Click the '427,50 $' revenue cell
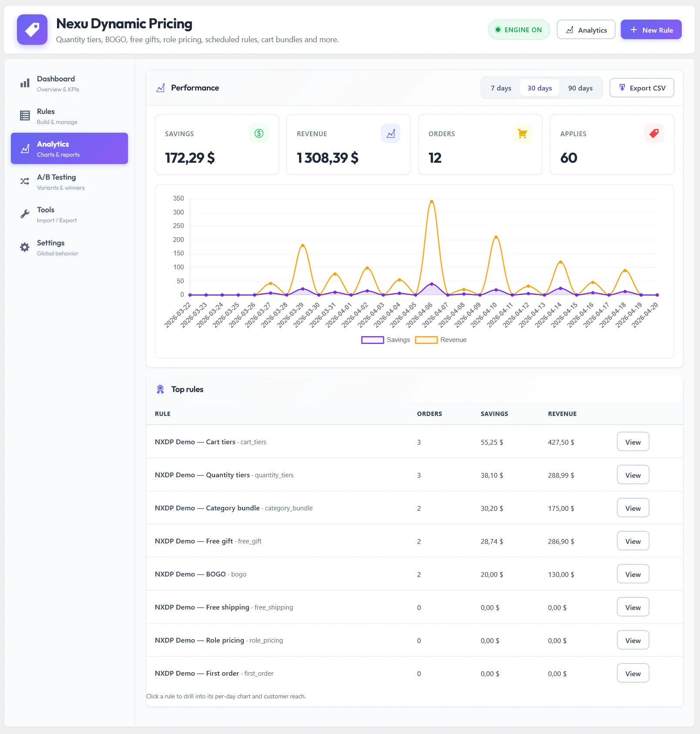Screen dimensions: 700x734 (x=561, y=442)
